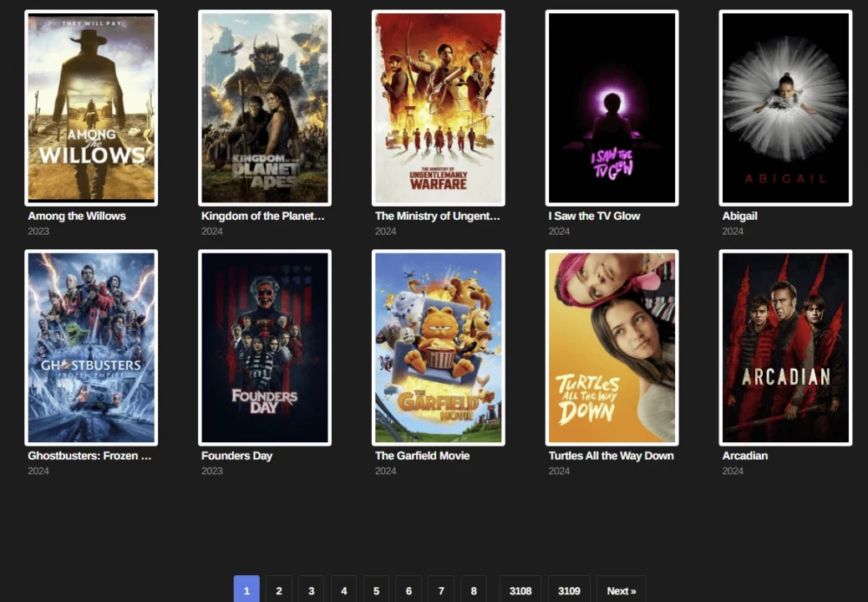Image resolution: width=868 pixels, height=602 pixels.
Task: Open the Ungentlemanly Warfare movie poster
Action: click(x=439, y=108)
